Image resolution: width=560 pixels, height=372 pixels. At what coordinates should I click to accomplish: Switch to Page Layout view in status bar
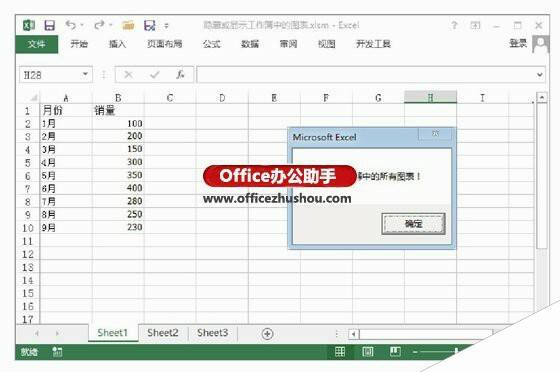click(x=368, y=352)
